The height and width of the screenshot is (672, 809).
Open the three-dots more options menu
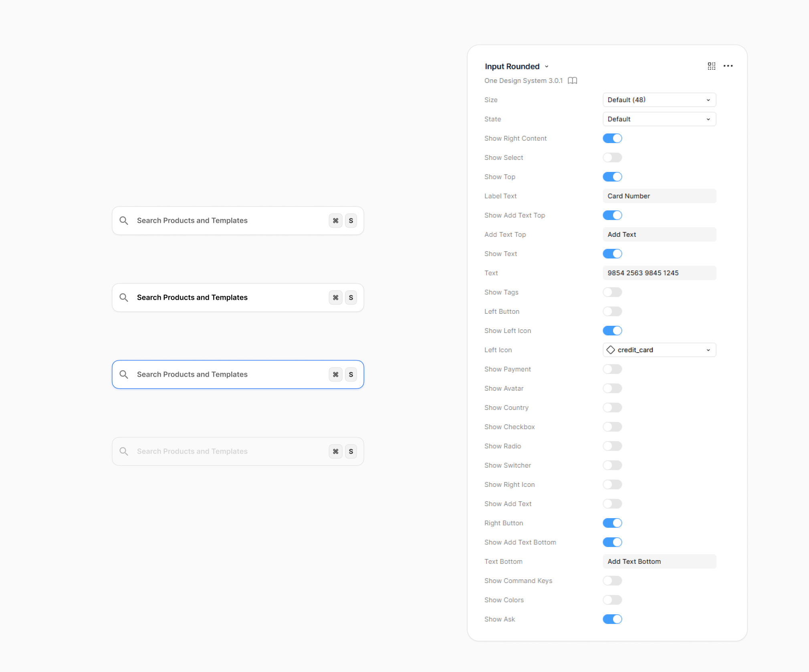coord(728,66)
